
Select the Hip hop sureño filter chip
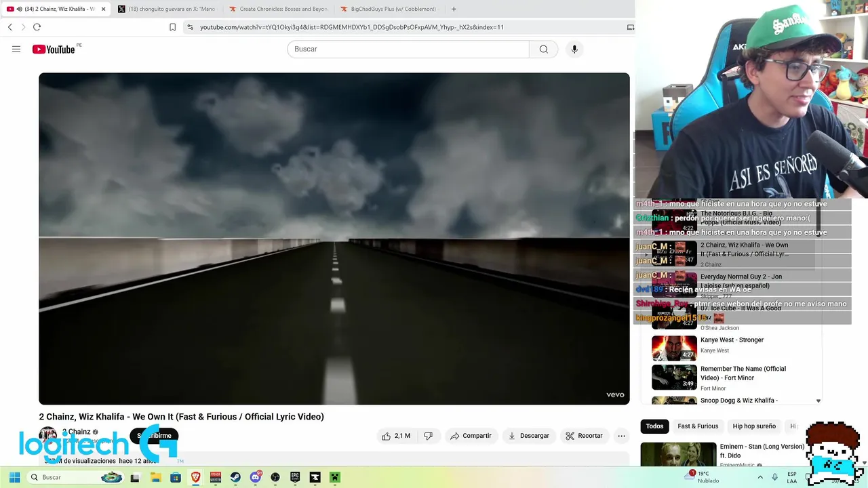point(754,426)
